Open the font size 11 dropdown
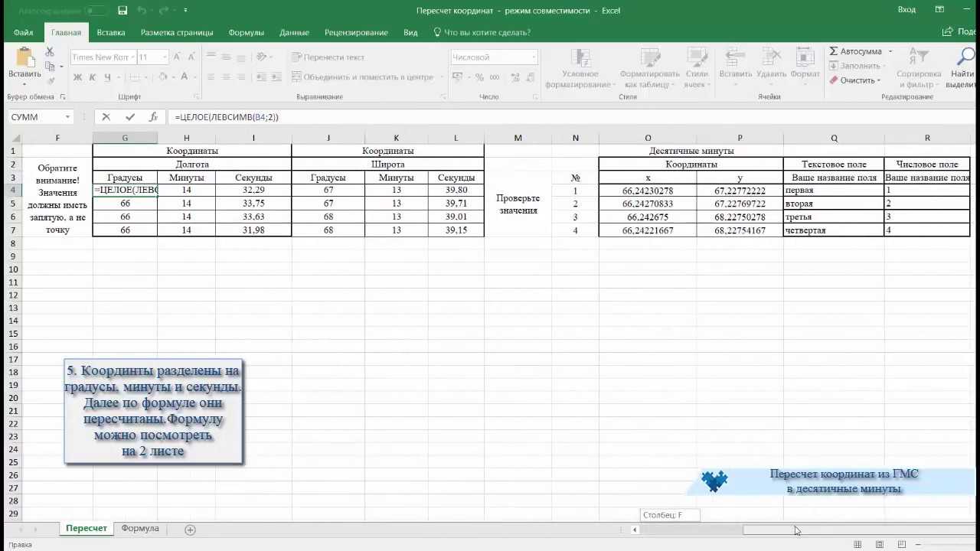 tap(164, 57)
